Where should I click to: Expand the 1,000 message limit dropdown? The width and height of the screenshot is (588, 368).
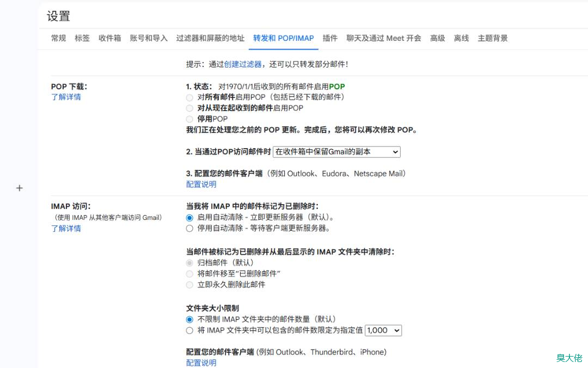[x=383, y=330]
